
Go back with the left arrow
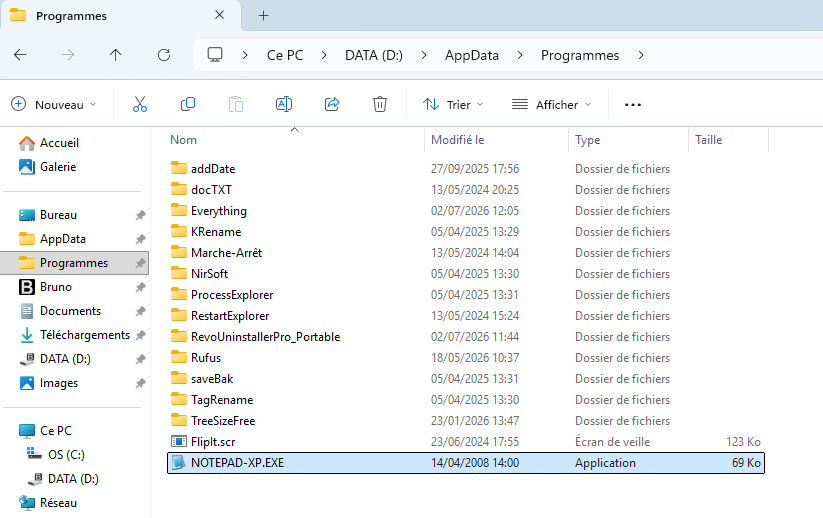[x=20, y=55]
